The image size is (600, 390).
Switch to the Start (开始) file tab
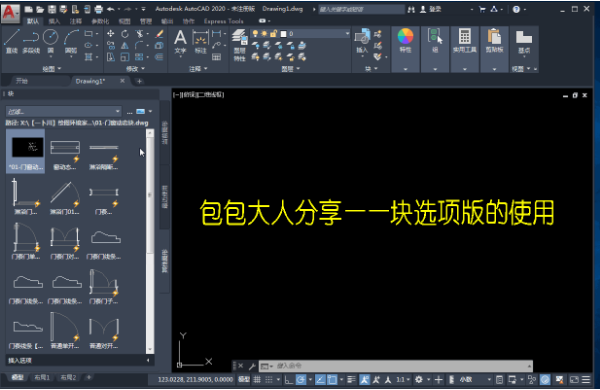coord(22,81)
